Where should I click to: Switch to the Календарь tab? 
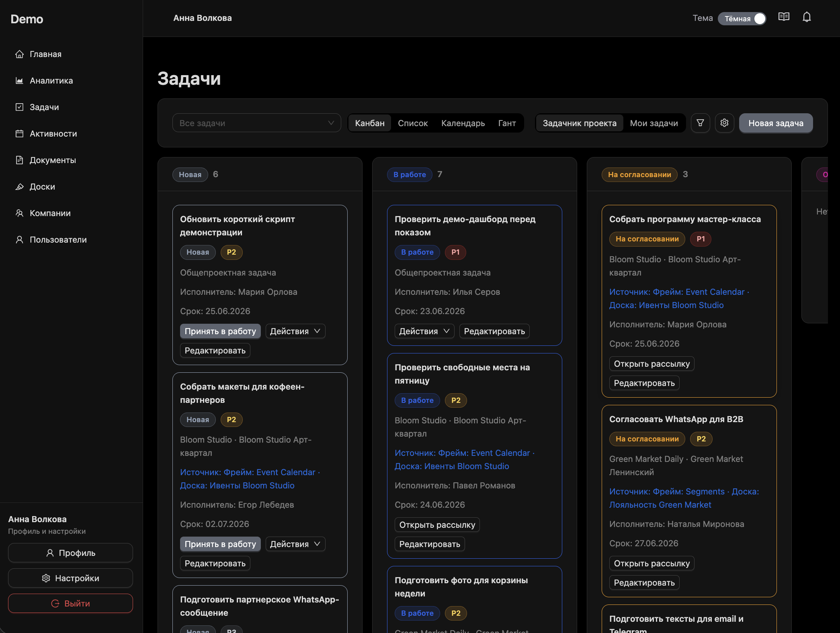(x=463, y=123)
